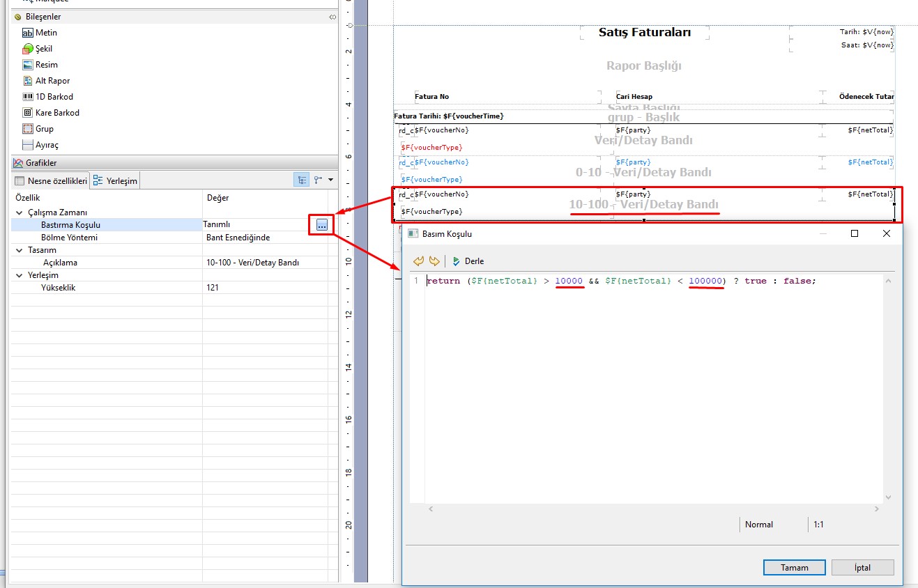Image resolution: width=918 pixels, height=588 pixels.
Task: Click the redo arrow in Basım Koşulu
Action: (434, 261)
